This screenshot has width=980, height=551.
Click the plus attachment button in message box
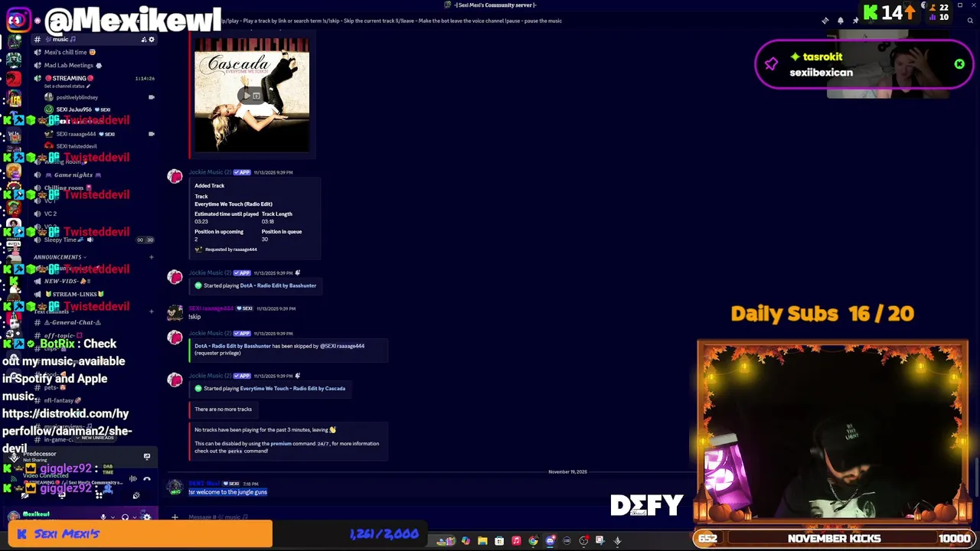tap(175, 517)
